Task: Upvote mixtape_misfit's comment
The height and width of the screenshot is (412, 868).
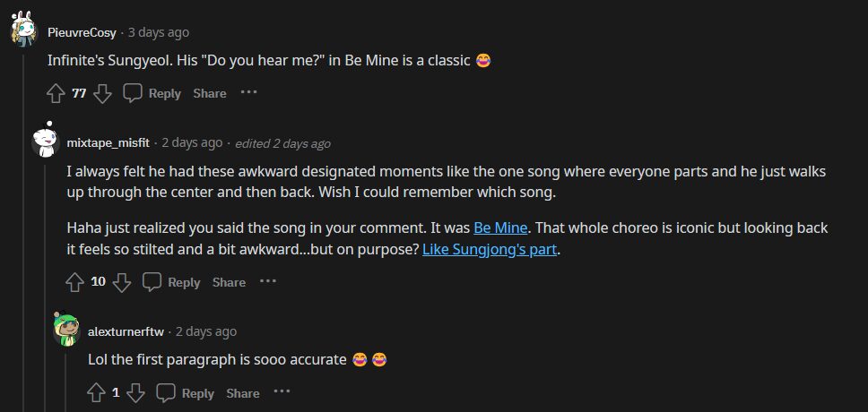Action: [x=75, y=282]
